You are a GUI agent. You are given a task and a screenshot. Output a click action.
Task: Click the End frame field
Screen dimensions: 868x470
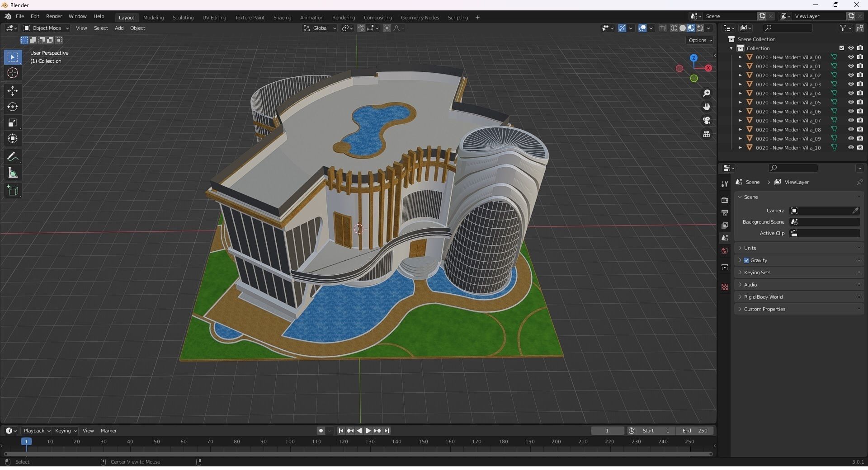coord(695,431)
